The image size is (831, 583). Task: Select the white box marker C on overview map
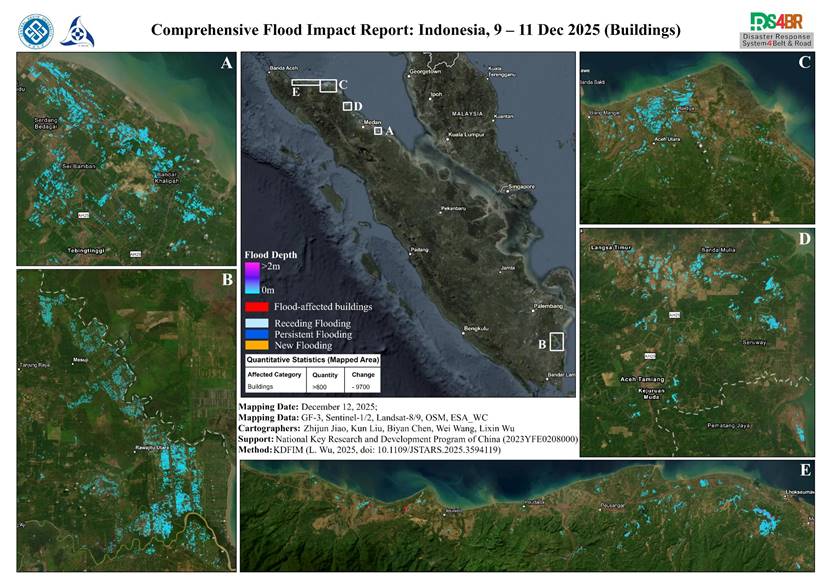pos(327,85)
